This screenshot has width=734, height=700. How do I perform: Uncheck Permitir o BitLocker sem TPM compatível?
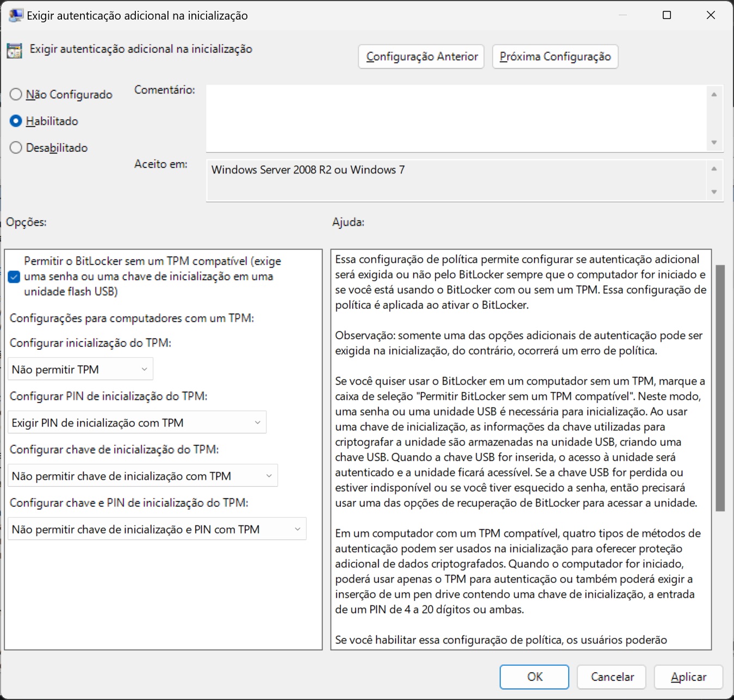pyautogui.click(x=14, y=276)
